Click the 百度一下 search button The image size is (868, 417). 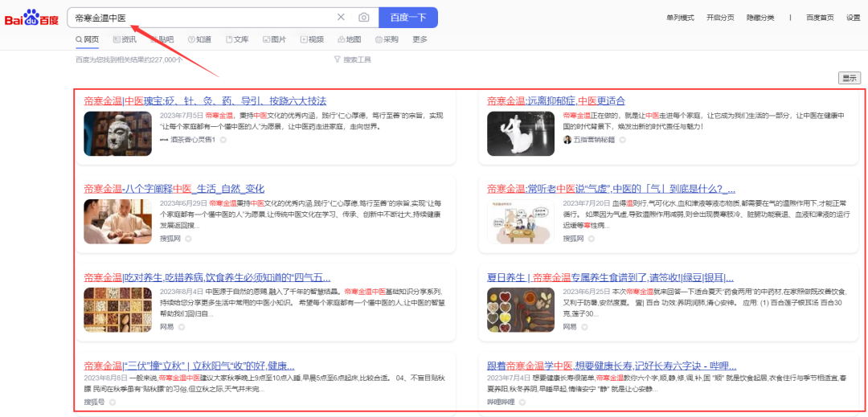408,17
